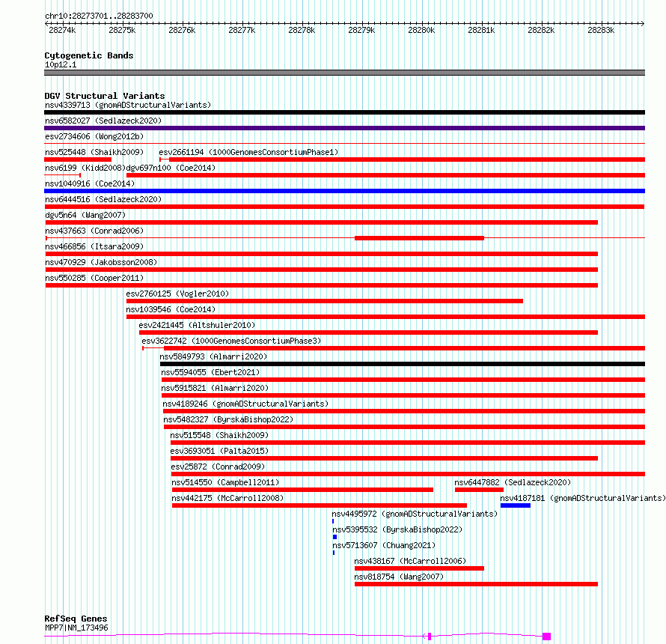Open nsv514550 Campbell2011 variant label
This screenshot has width=666, height=644.
pyautogui.click(x=225, y=482)
